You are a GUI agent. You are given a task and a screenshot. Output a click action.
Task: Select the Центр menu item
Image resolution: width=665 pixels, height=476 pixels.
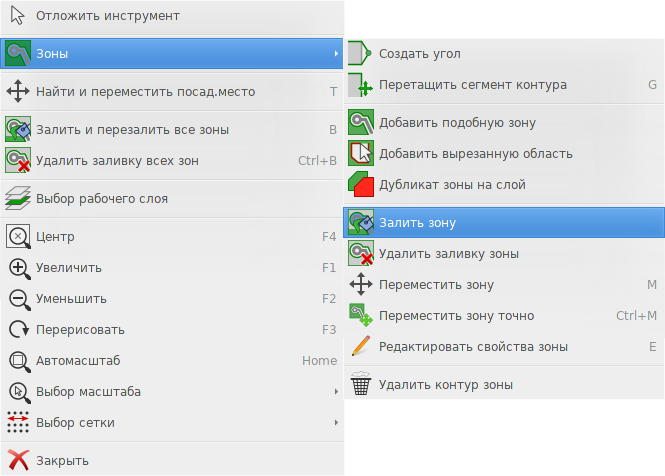pyautogui.click(x=172, y=236)
